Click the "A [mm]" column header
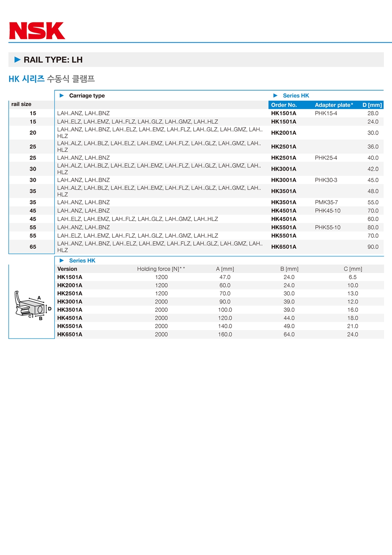The image size is (392, 555). [225, 269]
